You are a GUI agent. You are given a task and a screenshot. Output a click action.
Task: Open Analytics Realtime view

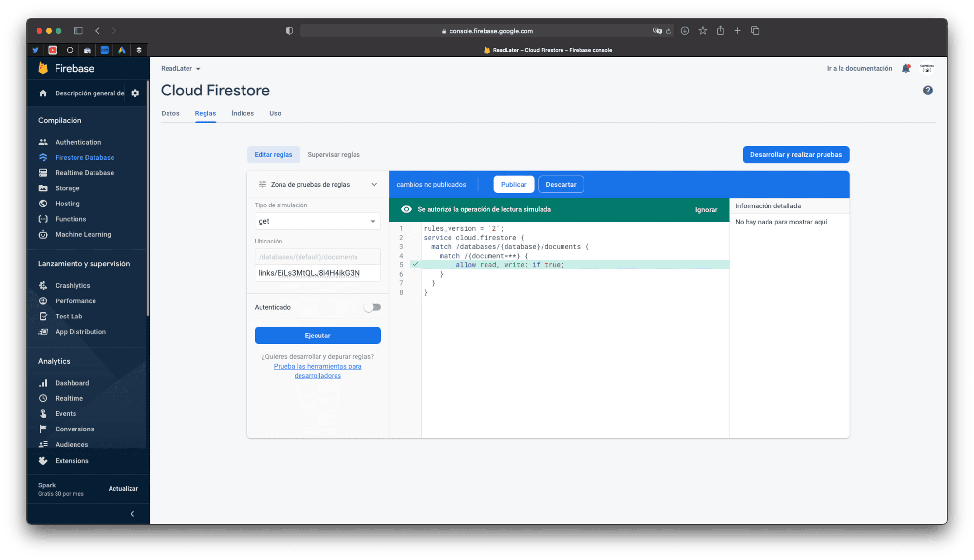point(69,398)
